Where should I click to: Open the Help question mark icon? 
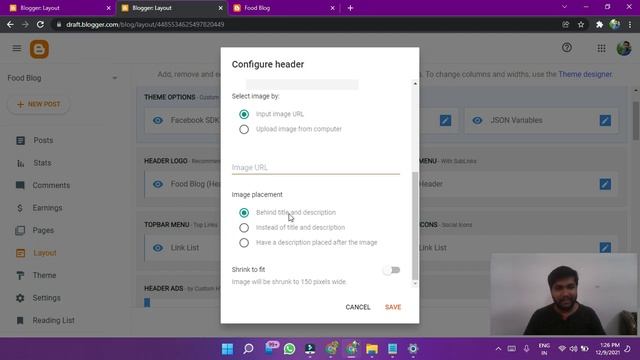point(567,48)
